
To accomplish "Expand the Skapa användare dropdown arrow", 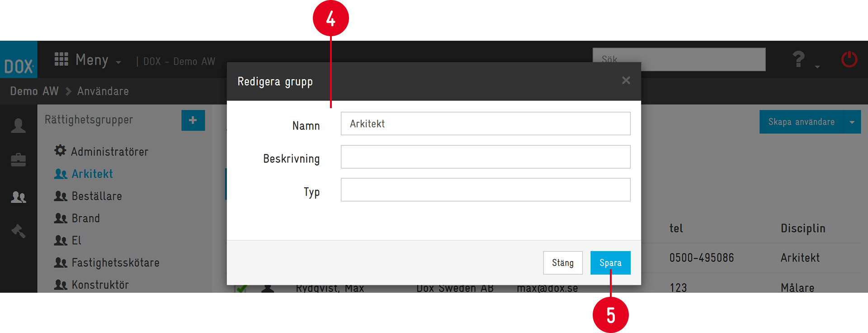I will pyautogui.click(x=852, y=122).
